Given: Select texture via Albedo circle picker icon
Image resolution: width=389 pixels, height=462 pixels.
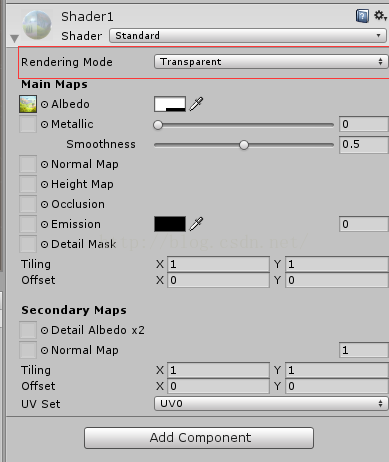Looking at the screenshot, I should [44, 104].
